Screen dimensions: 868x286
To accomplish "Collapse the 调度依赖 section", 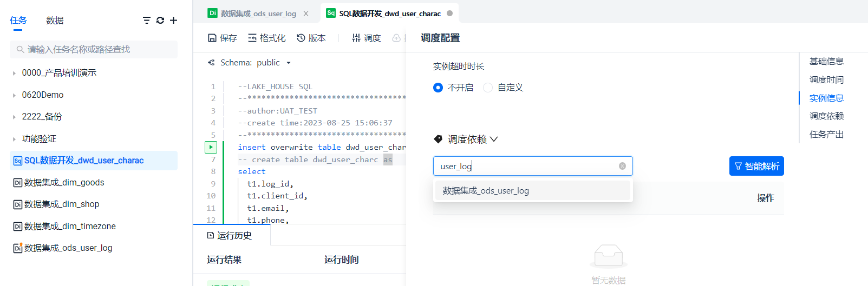I will [494, 139].
